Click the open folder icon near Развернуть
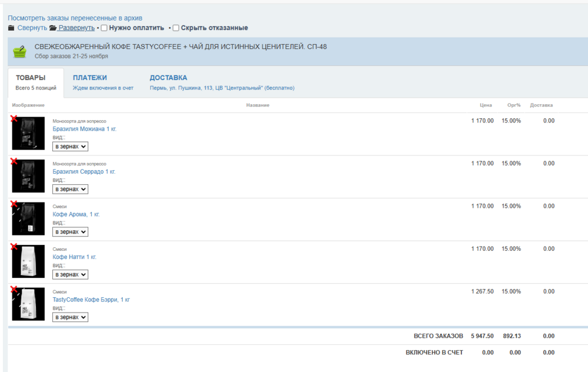The width and height of the screenshot is (588, 372). (53, 28)
